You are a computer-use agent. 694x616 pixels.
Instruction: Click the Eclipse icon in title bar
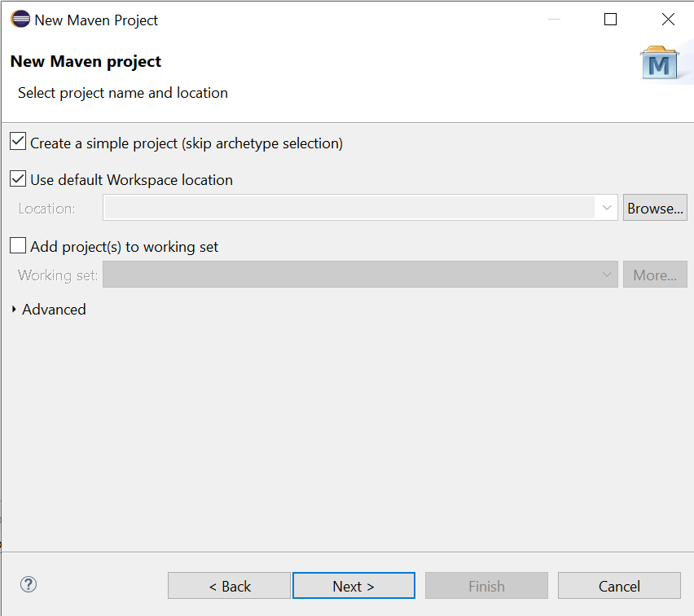(20, 20)
